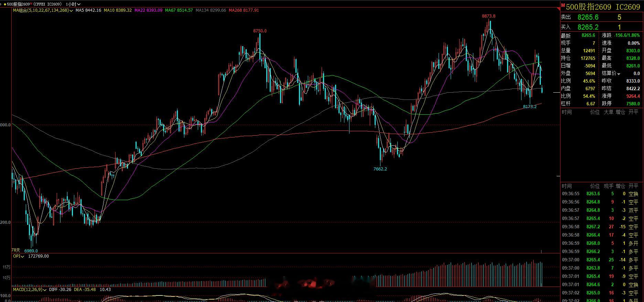
Task: Click the 持仓 value 172765
Action: [x=588, y=58]
